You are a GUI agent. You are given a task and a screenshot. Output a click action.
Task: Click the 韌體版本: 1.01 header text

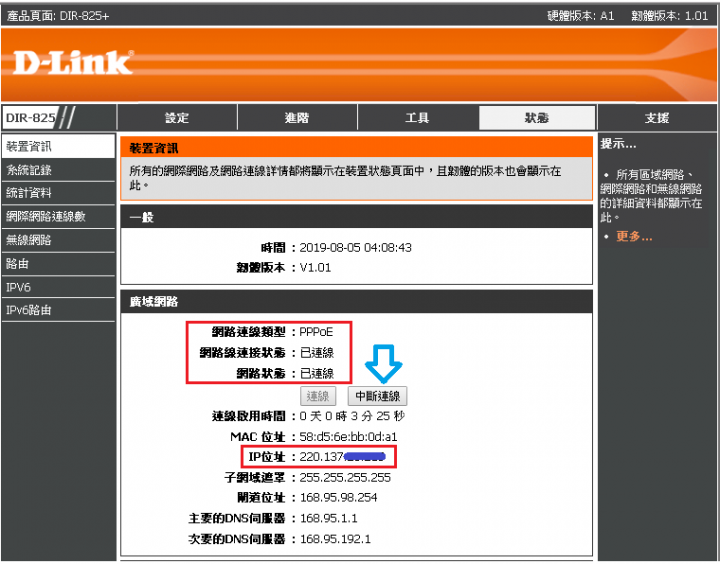[669, 16]
